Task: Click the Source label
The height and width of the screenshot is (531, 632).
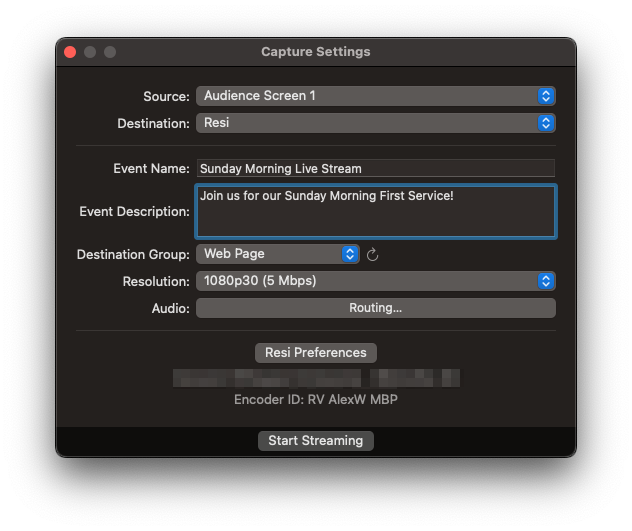Action: 166,96
